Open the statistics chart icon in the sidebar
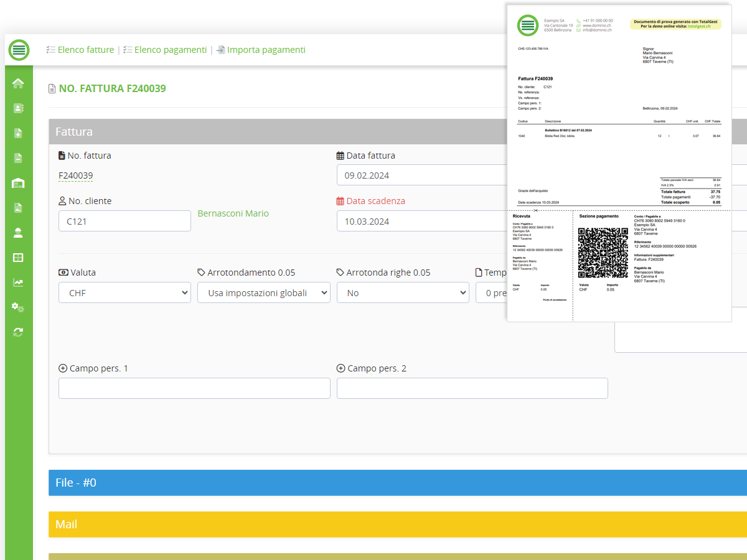Image resolution: width=747 pixels, height=560 pixels. [x=18, y=282]
